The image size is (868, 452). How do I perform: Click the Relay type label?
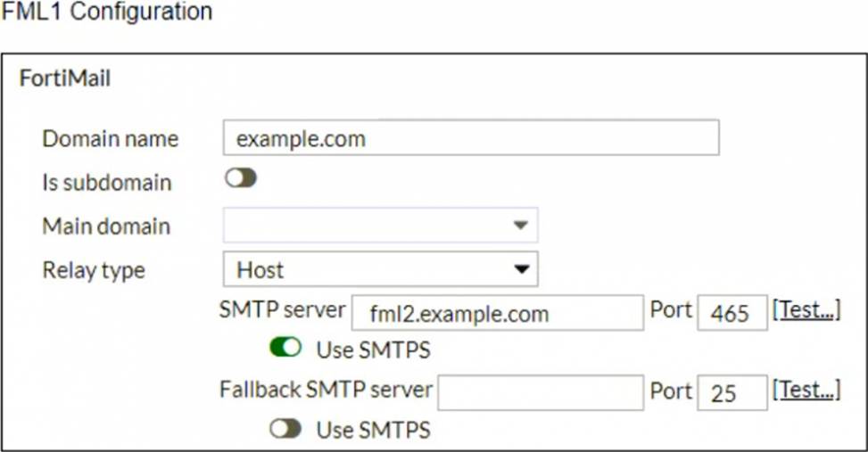94,270
